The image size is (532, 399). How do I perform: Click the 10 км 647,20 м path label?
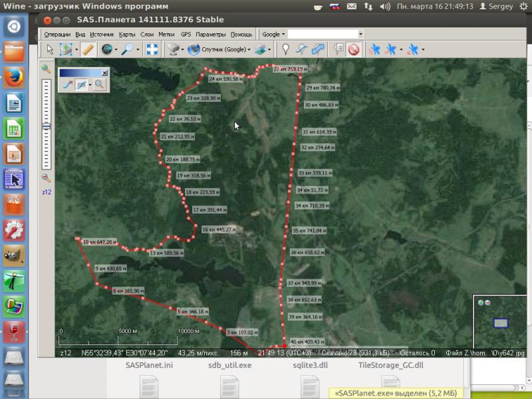coord(100,242)
